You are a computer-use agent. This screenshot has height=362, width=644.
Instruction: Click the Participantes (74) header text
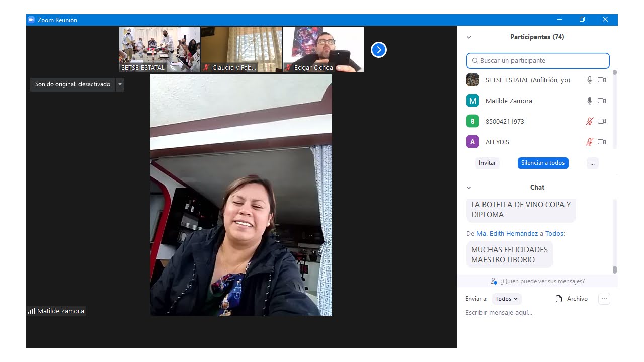537,37
